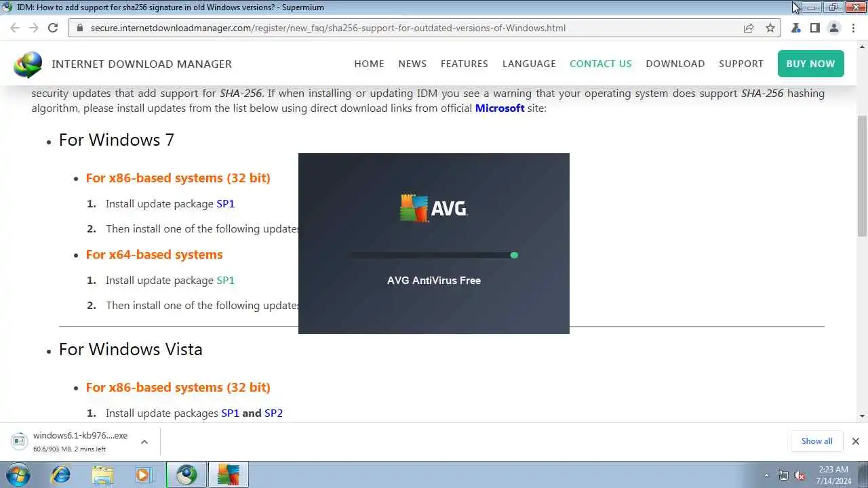Click 'AVG AntiVirus Free' label
The height and width of the screenshot is (488, 868).
click(434, 280)
